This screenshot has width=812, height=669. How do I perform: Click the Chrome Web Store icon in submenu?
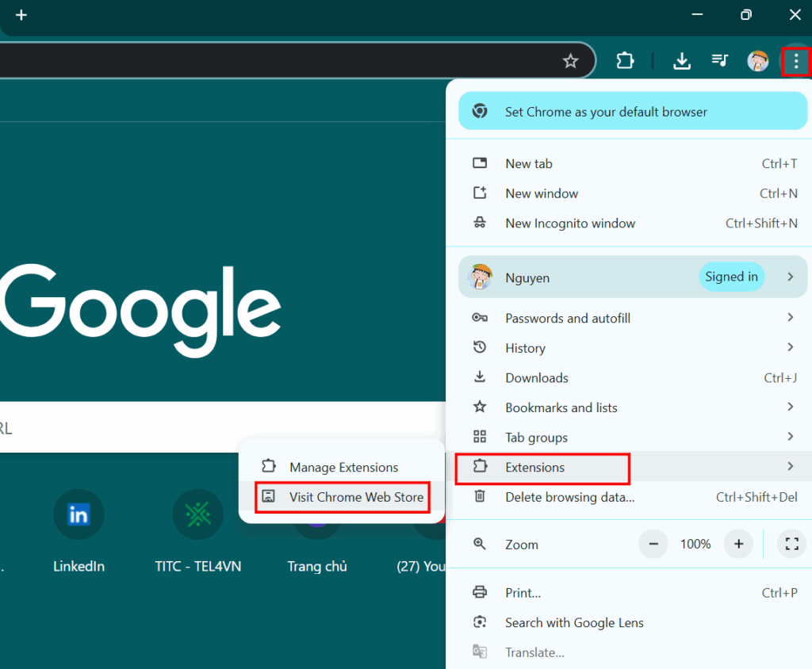[x=268, y=496]
